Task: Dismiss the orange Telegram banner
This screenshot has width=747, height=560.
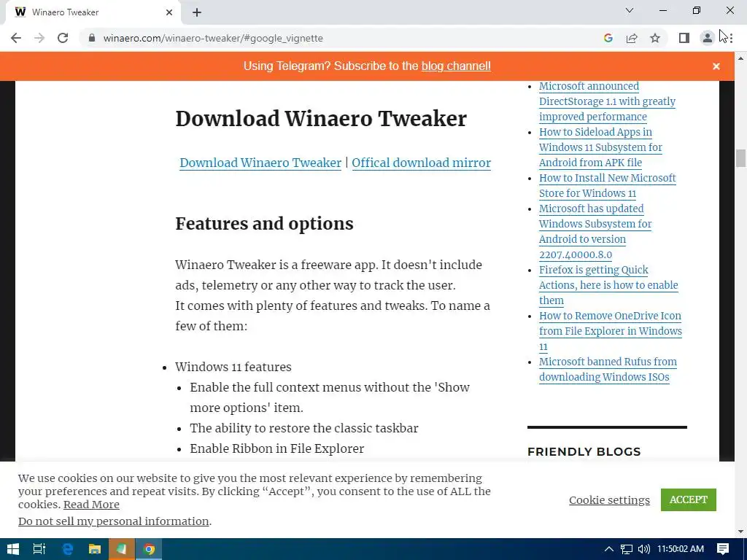Action: point(716,66)
